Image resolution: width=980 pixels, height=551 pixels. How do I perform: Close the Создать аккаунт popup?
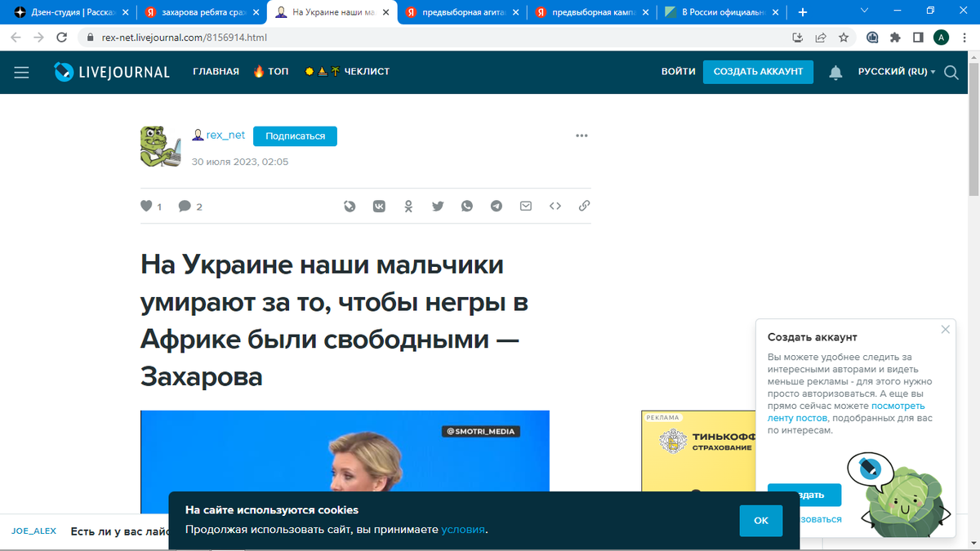click(x=946, y=329)
